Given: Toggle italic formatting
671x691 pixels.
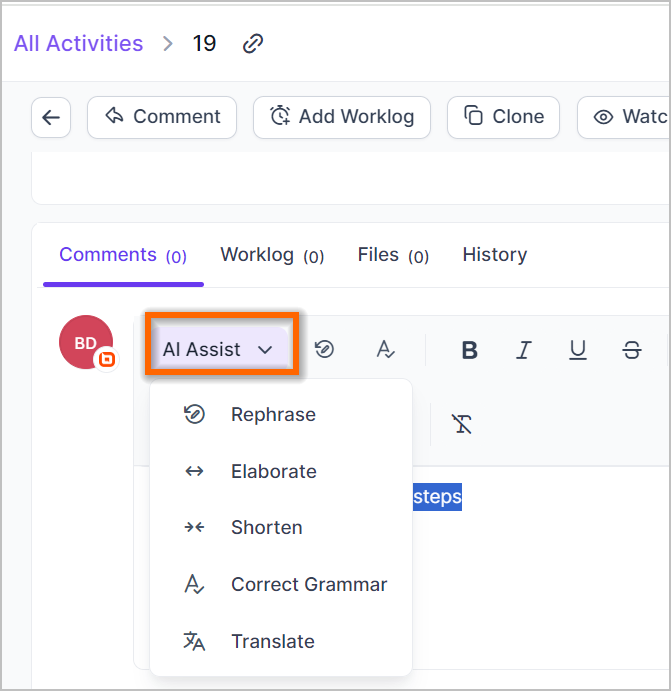Looking at the screenshot, I should 524,350.
